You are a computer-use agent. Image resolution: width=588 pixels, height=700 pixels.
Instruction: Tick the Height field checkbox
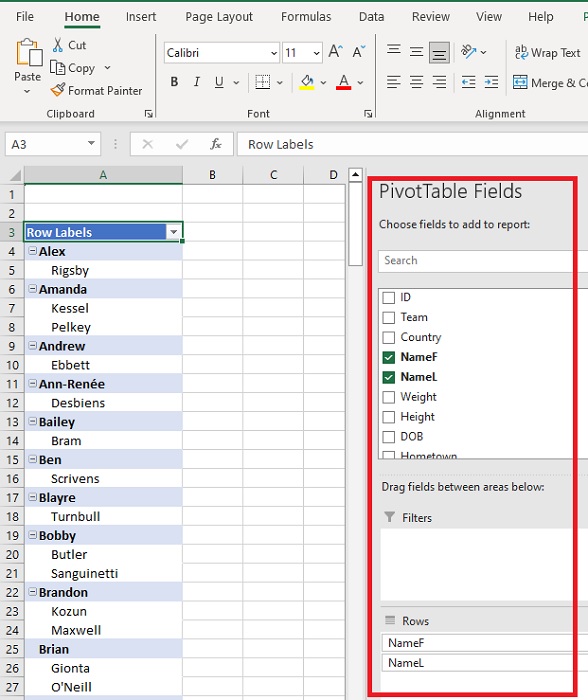click(x=389, y=417)
